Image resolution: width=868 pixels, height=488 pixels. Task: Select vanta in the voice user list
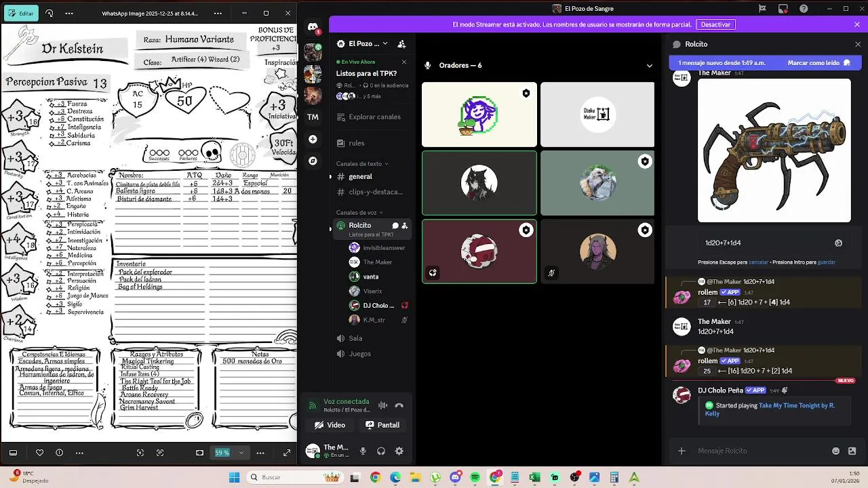(378, 277)
